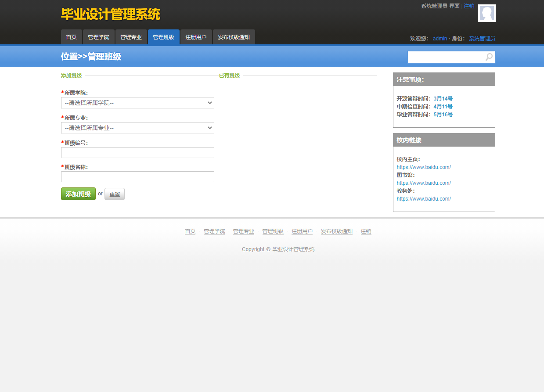Open the 管理专业 tab
Screen dimensions: 544x392
tap(131, 37)
